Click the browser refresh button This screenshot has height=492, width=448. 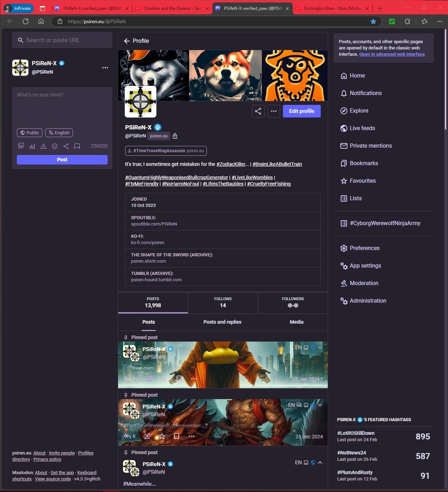(26, 21)
